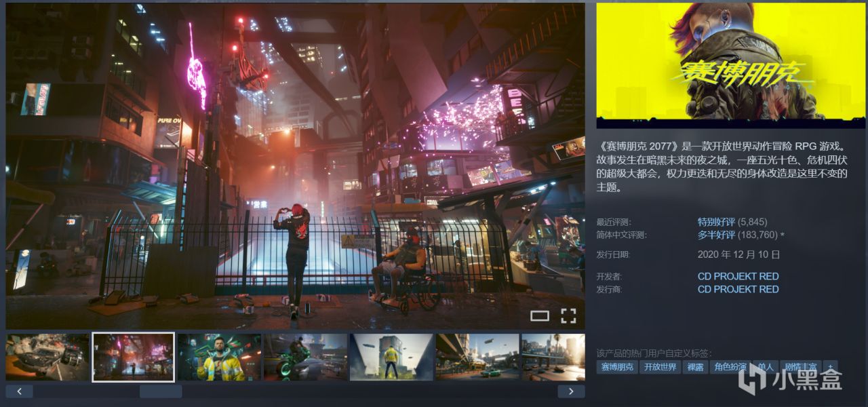Image resolution: width=868 pixels, height=407 pixels.
Task: Click the 剧情丰富 tag
Action: (x=800, y=367)
